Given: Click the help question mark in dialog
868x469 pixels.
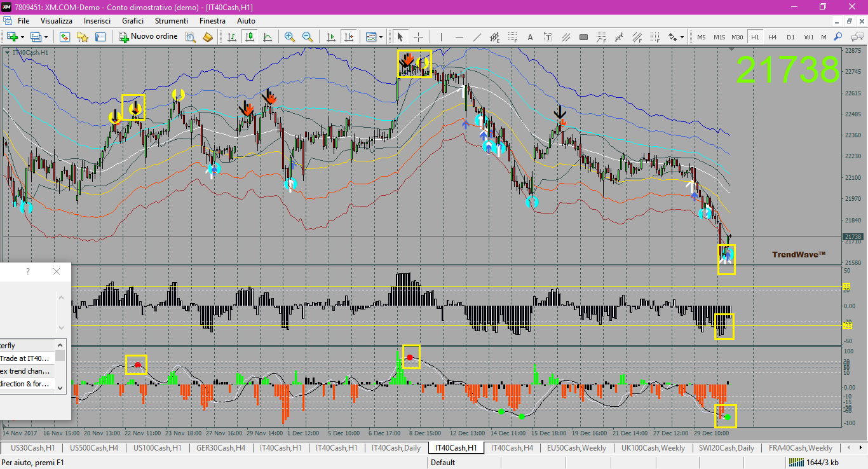Looking at the screenshot, I should [28, 271].
